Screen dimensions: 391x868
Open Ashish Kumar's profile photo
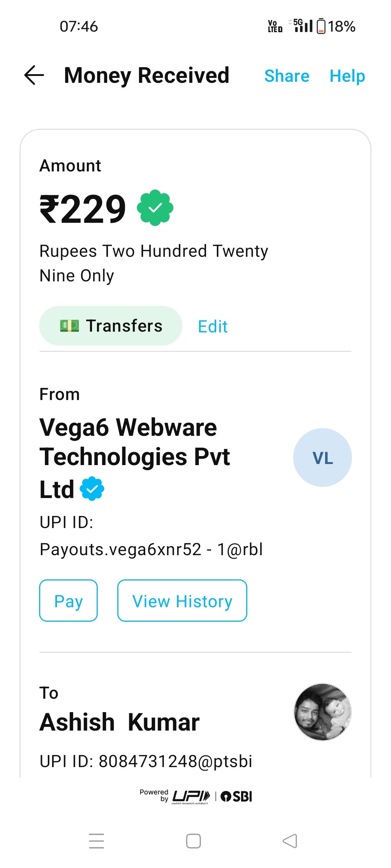click(322, 712)
